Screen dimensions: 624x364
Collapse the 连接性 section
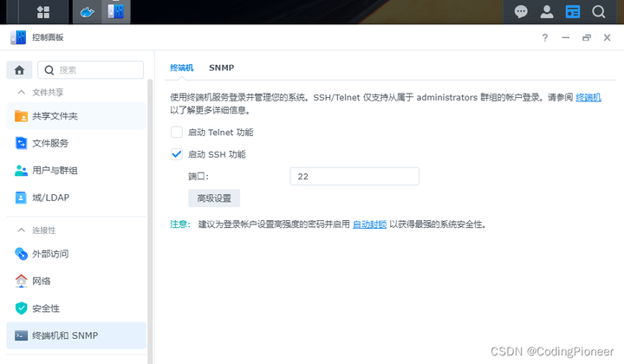coord(21,231)
